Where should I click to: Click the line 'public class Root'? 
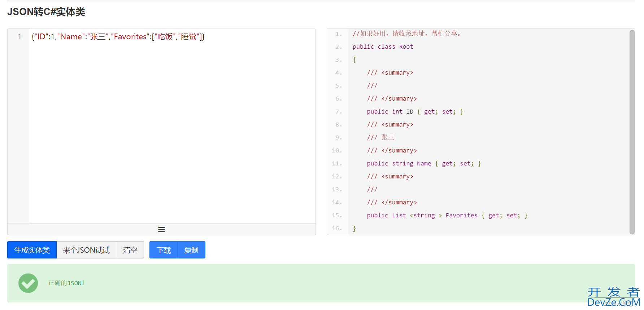[383, 46]
